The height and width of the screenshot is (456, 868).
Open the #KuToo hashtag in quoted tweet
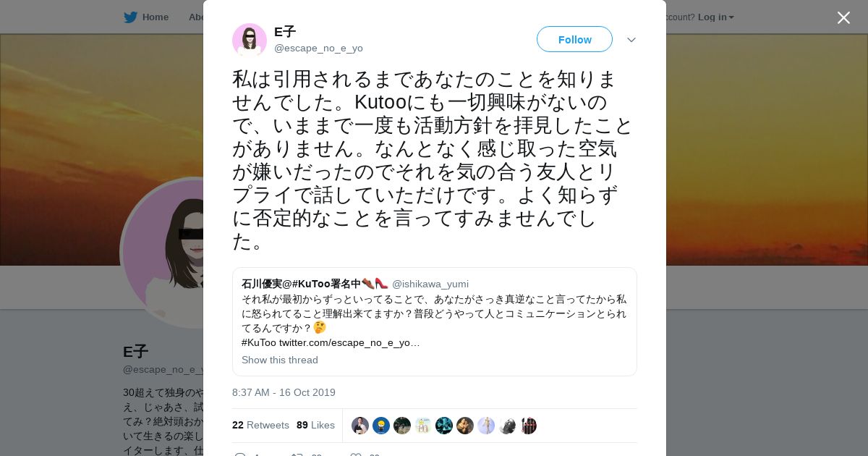259,342
